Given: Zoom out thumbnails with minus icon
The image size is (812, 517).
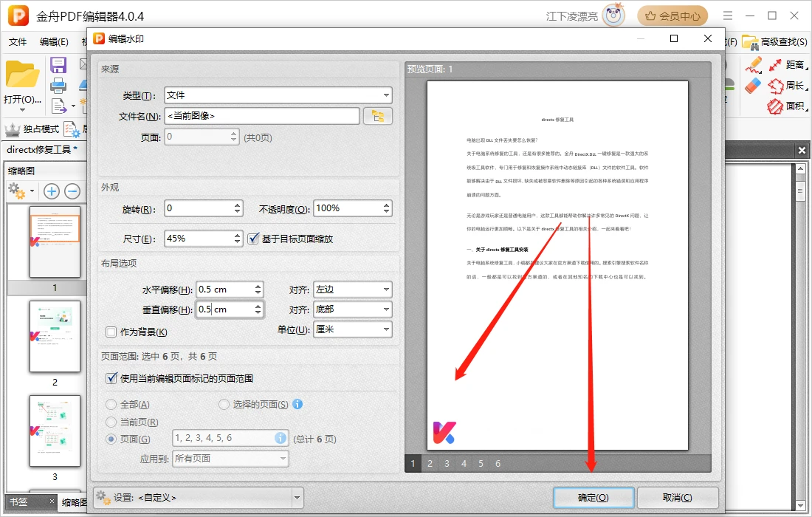Looking at the screenshot, I should [72, 192].
